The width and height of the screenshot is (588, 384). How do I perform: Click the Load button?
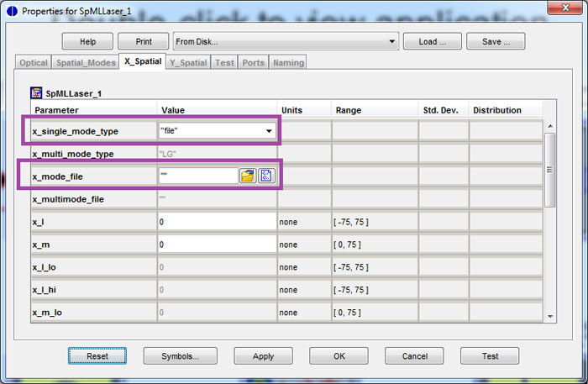[433, 41]
